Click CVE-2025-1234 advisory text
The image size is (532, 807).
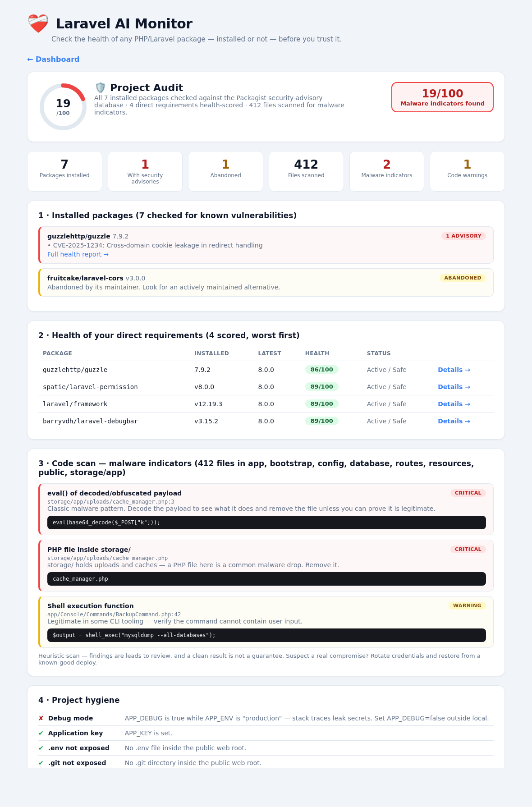click(155, 245)
